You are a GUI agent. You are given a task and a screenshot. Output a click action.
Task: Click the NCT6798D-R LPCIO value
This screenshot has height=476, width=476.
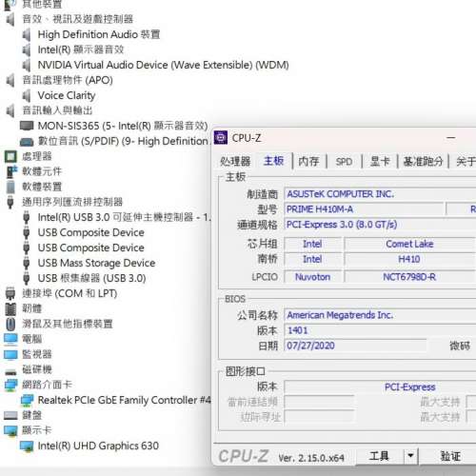point(409,277)
